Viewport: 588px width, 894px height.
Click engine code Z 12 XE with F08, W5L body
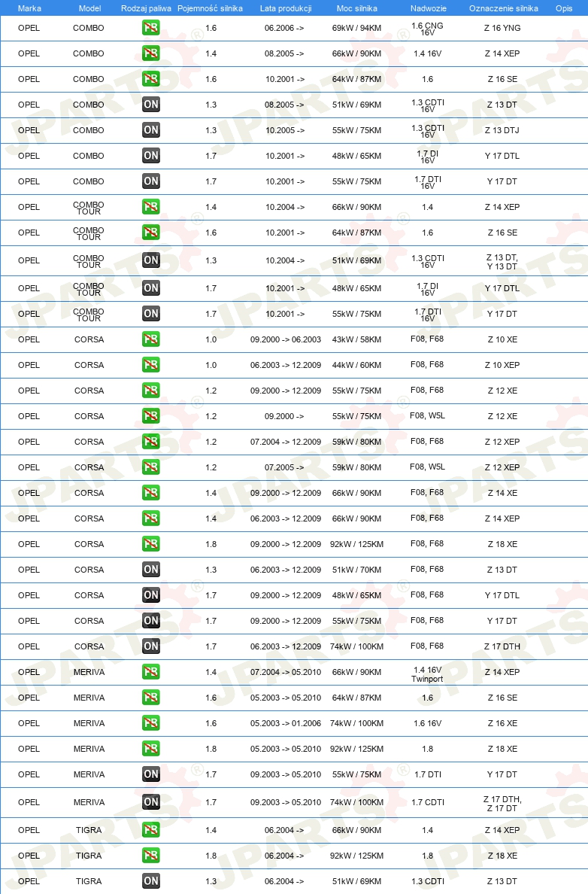[502, 417]
